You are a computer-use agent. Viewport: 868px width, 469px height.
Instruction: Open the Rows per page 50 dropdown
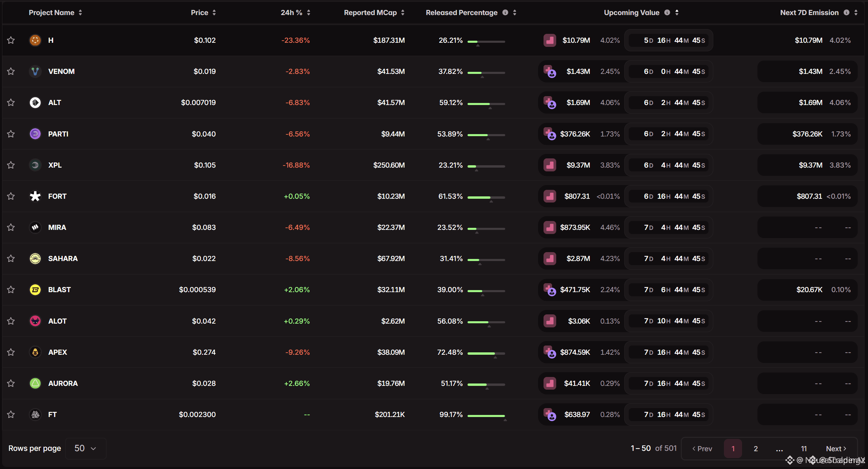pyautogui.click(x=86, y=448)
